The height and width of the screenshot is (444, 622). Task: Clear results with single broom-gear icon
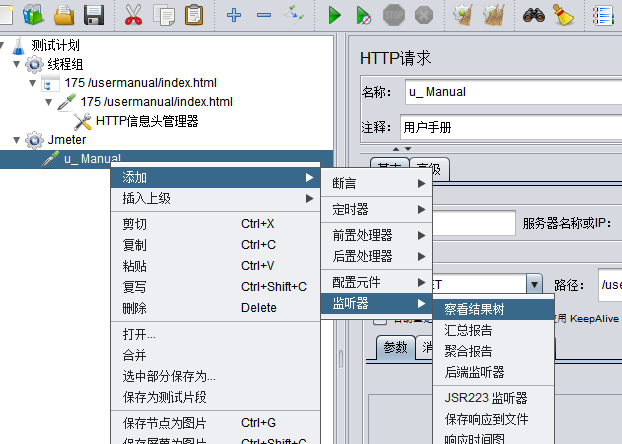pyautogui.click(x=463, y=15)
